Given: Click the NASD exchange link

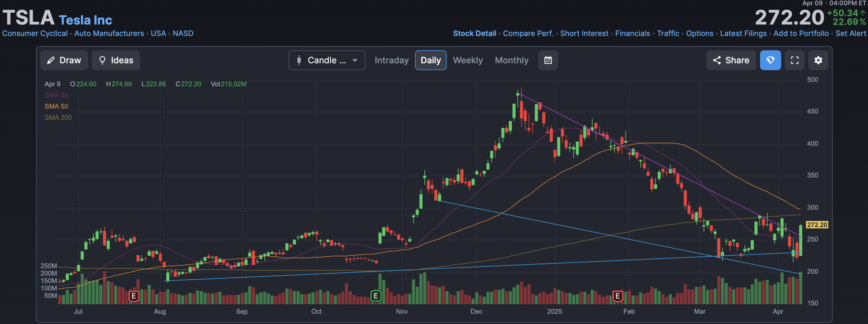Looking at the screenshot, I should coord(183,34).
